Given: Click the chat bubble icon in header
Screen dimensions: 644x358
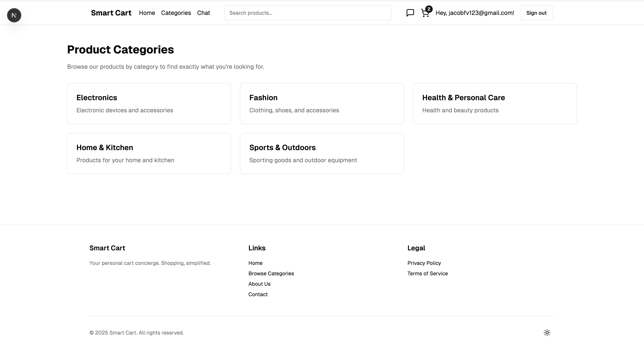Looking at the screenshot, I should pyautogui.click(x=410, y=13).
